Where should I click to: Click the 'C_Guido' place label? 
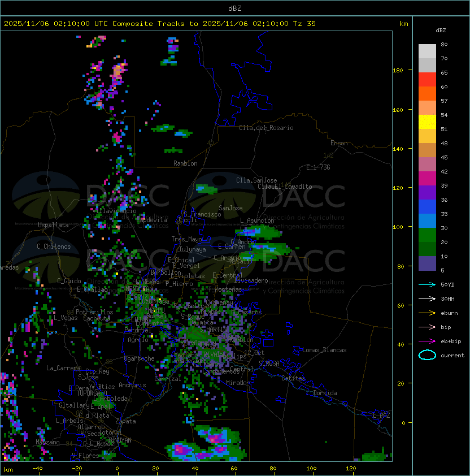click(69, 281)
